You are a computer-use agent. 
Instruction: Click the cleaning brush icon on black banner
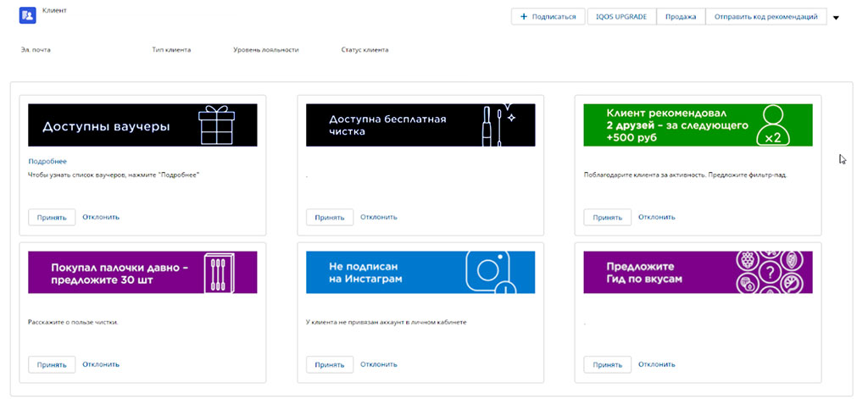tap(494, 125)
